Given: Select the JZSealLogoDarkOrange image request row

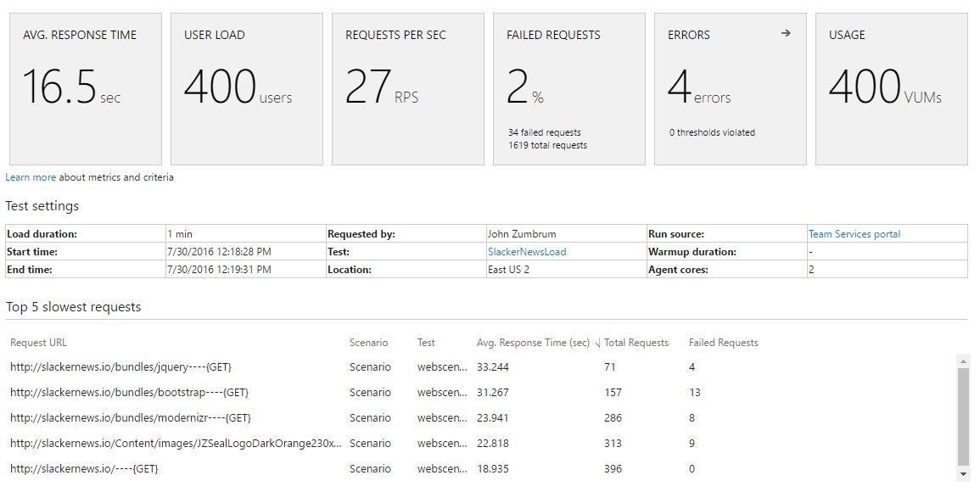Looking at the screenshot, I should [x=176, y=444].
